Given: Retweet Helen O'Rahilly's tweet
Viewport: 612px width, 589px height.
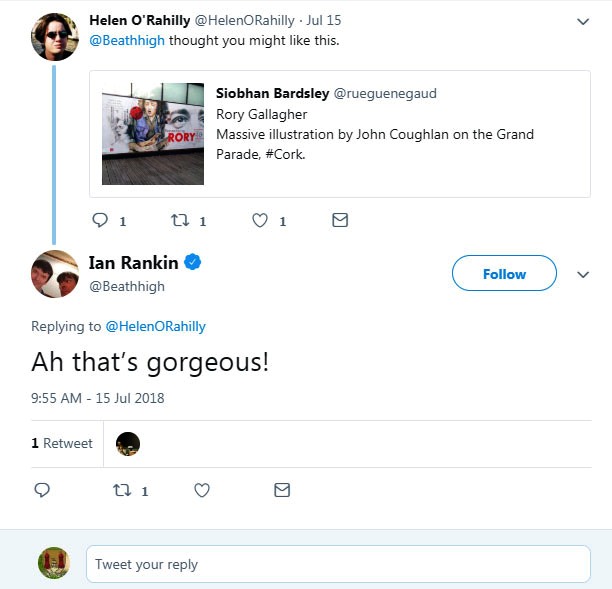Looking at the screenshot, I should tap(181, 220).
